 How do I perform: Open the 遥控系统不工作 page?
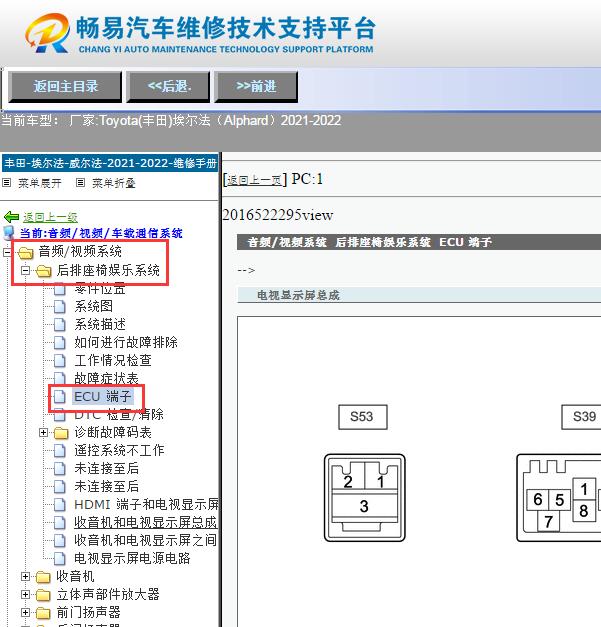(x=119, y=451)
